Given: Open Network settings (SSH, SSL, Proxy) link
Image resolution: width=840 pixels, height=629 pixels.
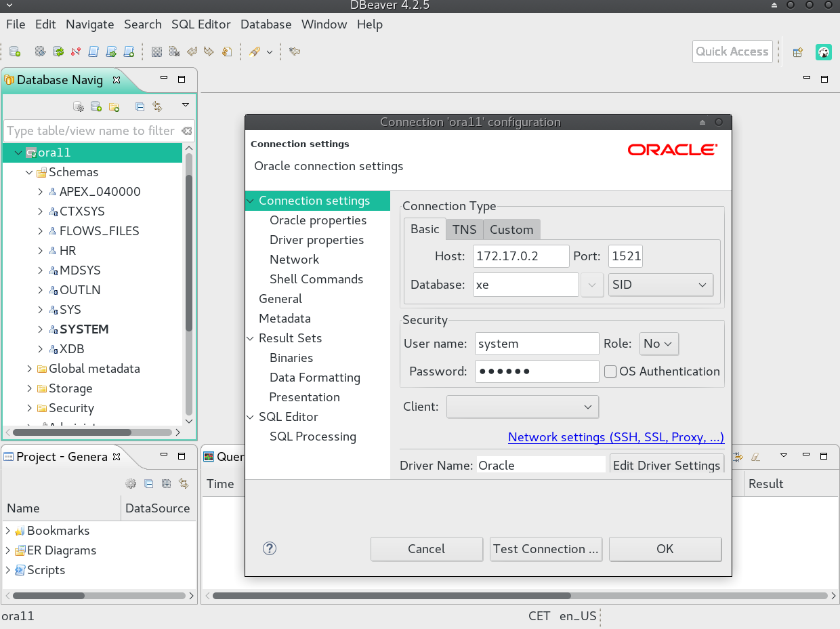Looking at the screenshot, I should 616,437.
